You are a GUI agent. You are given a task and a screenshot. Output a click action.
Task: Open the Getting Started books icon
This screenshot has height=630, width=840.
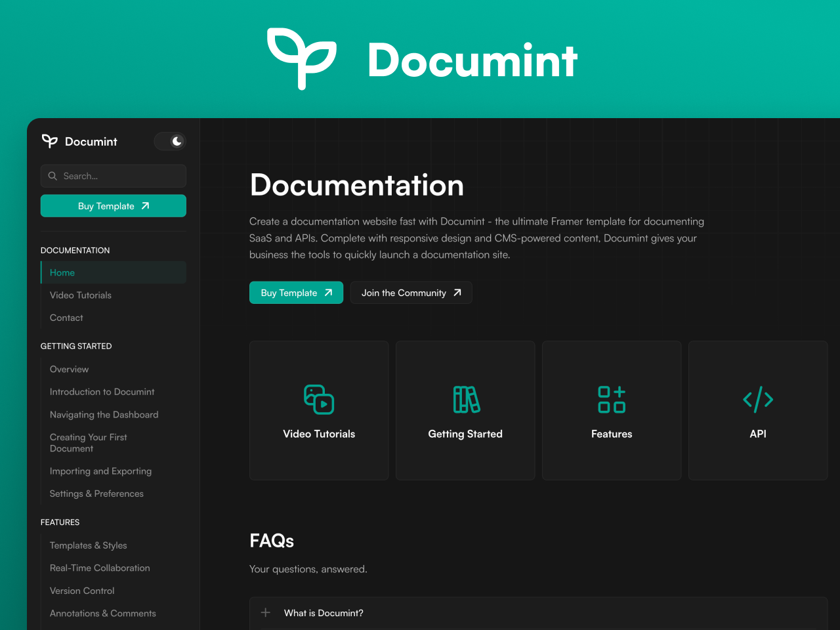(x=466, y=399)
